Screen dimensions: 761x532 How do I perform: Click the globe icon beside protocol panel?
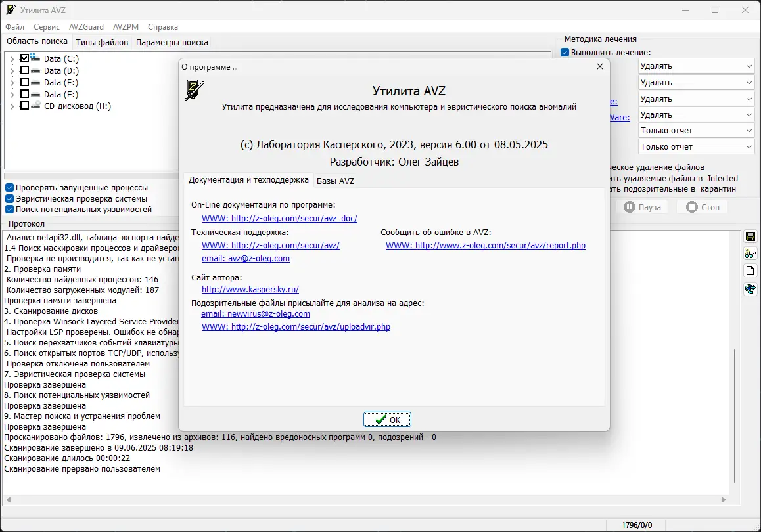click(x=750, y=289)
